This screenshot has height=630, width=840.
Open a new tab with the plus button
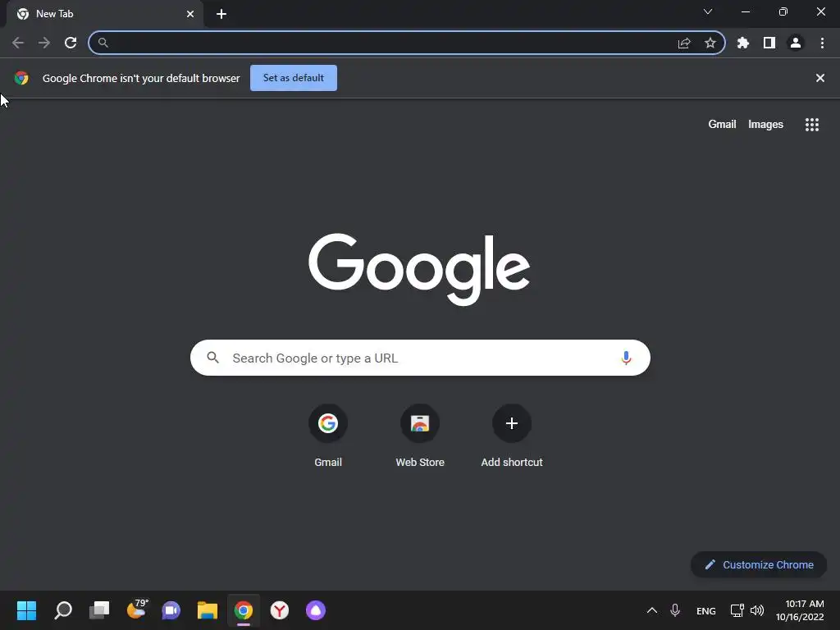(x=221, y=14)
